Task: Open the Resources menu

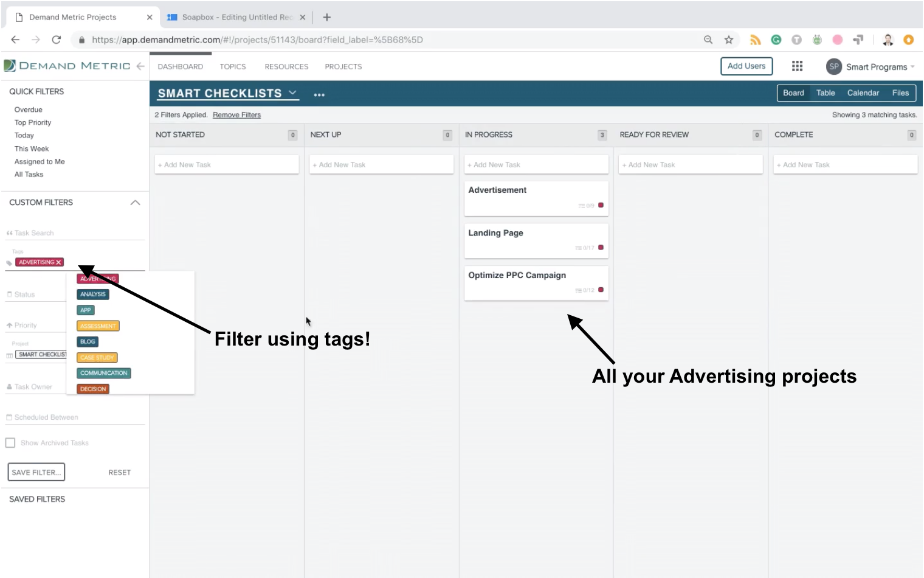Action: point(286,67)
